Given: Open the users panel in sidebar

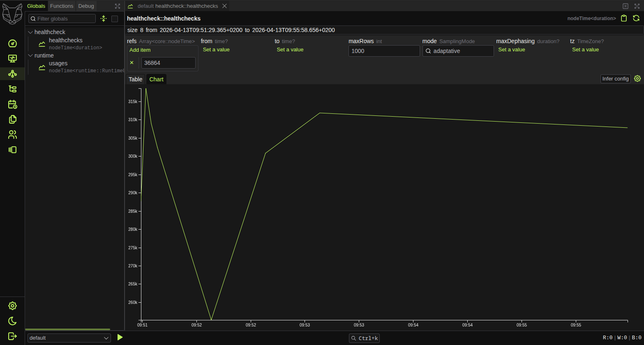Looking at the screenshot, I should 12,134.
